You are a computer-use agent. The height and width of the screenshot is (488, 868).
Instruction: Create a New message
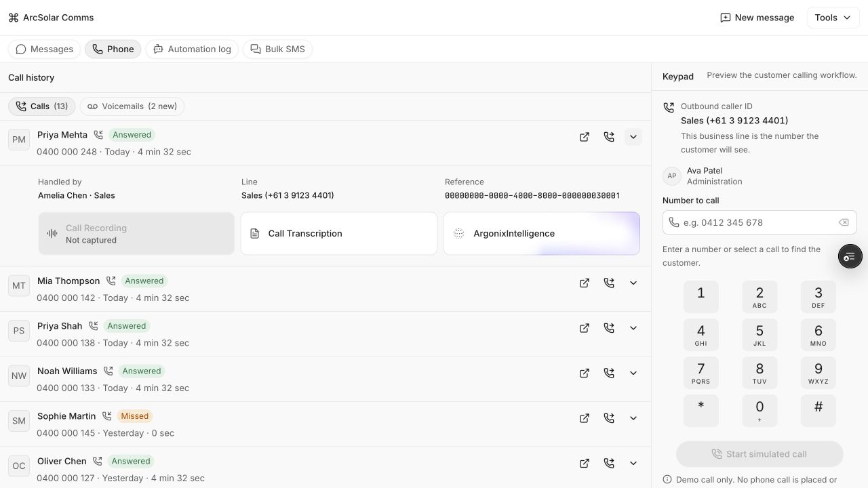757,18
